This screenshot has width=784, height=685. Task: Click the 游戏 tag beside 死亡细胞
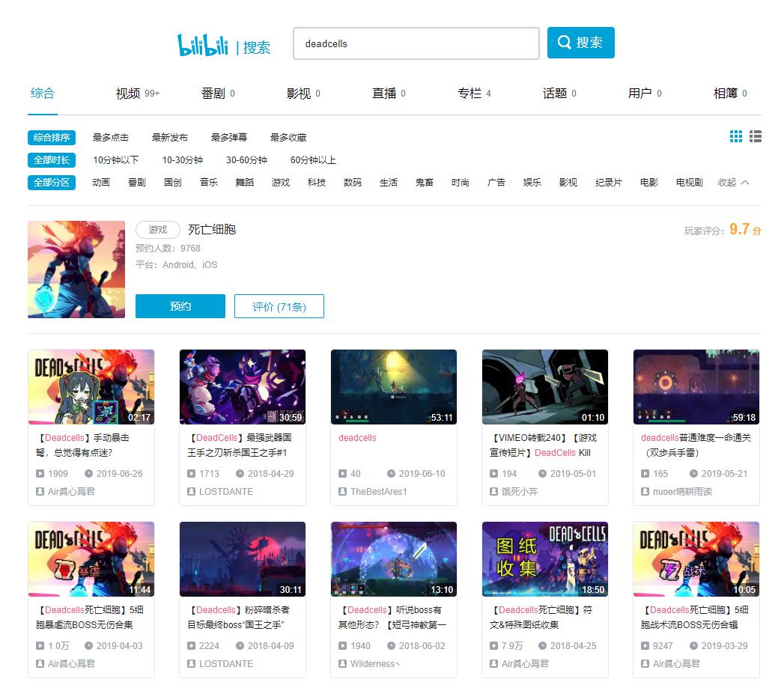tap(158, 230)
